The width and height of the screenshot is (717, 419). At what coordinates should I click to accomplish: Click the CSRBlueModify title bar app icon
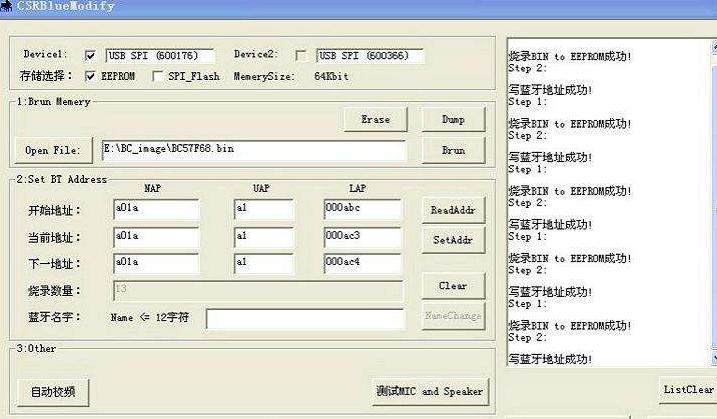(x=6, y=6)
